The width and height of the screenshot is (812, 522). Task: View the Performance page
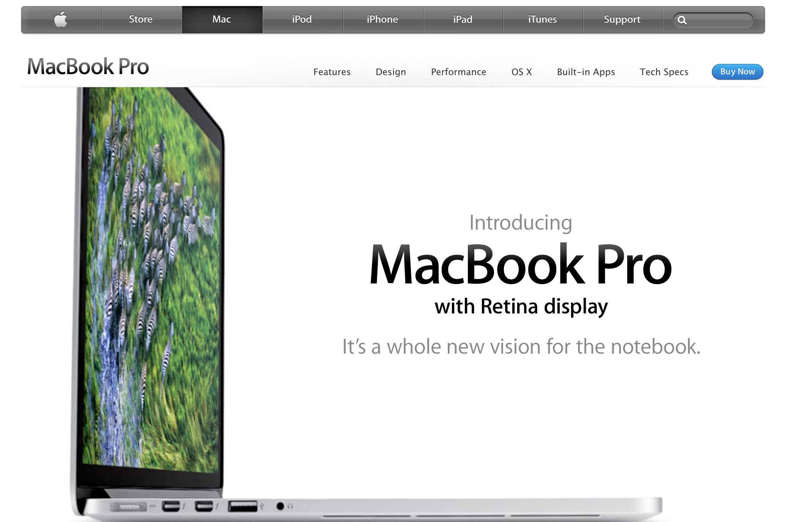(x=458, y=72)
